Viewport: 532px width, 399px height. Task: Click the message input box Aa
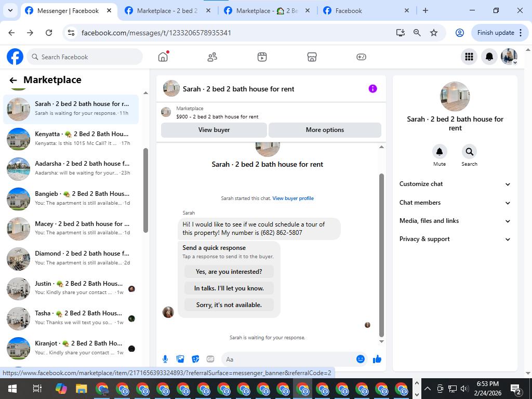click(288, 360)
